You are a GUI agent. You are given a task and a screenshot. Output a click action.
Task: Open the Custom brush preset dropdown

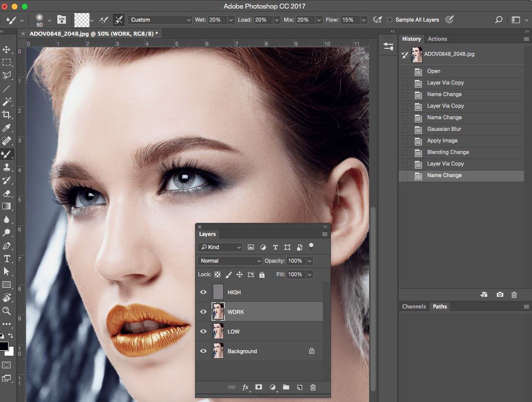(159, 20)
